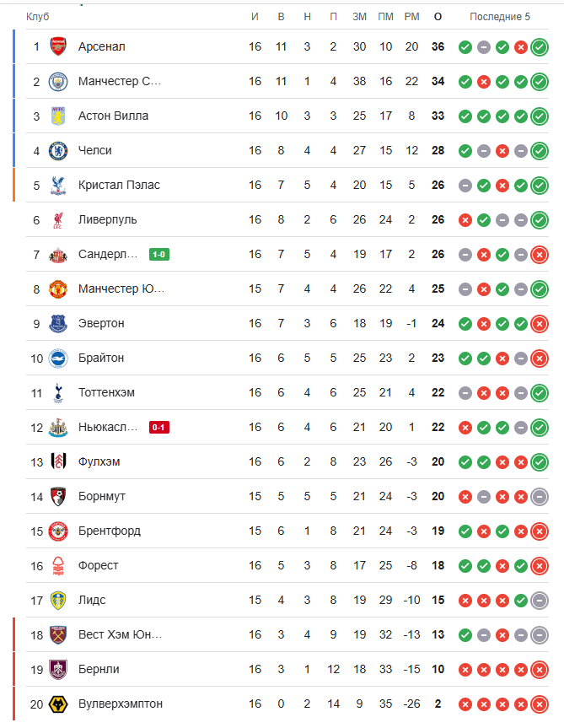This screenshot has height=728, width=564.
Task: Click Wolverhampton's most recent loss indicator
Action: click(540, 704)
